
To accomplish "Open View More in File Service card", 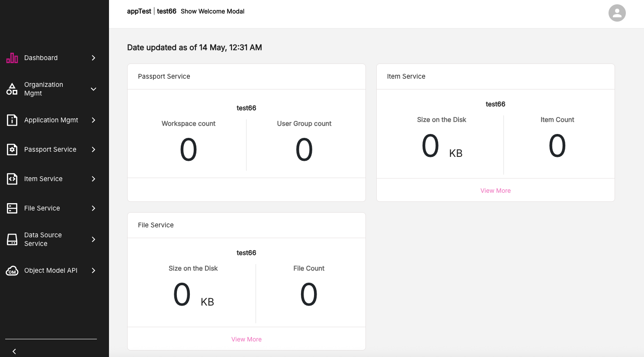I will [x=246, y=339].
